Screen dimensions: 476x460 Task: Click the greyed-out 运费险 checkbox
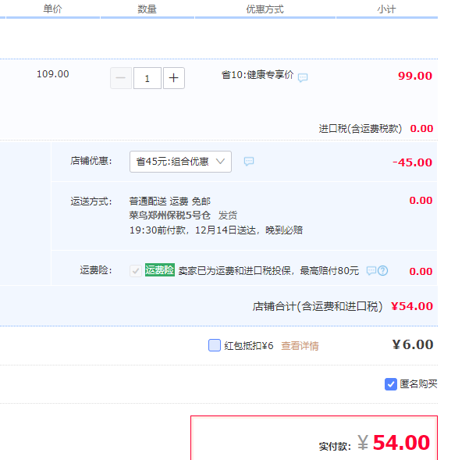(136, 270)
